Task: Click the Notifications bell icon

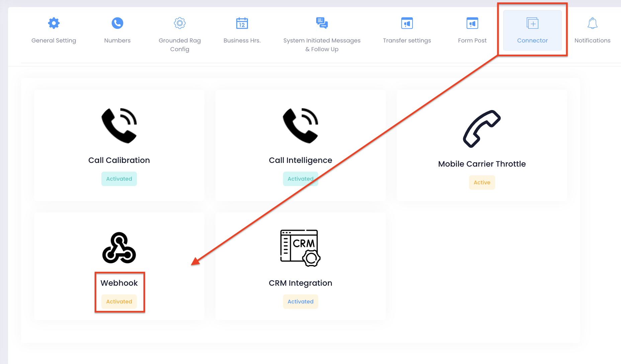Action: pyautogui.click(x=592, y=23)
